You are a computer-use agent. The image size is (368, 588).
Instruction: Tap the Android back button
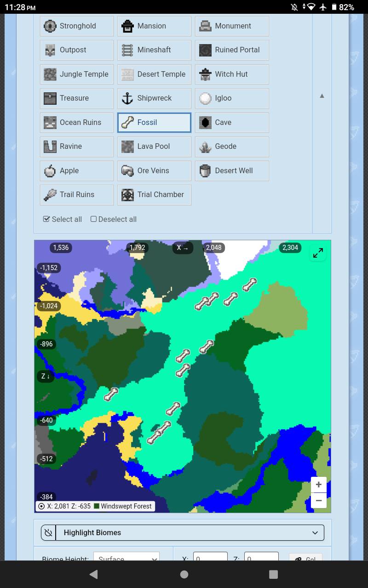94,574
